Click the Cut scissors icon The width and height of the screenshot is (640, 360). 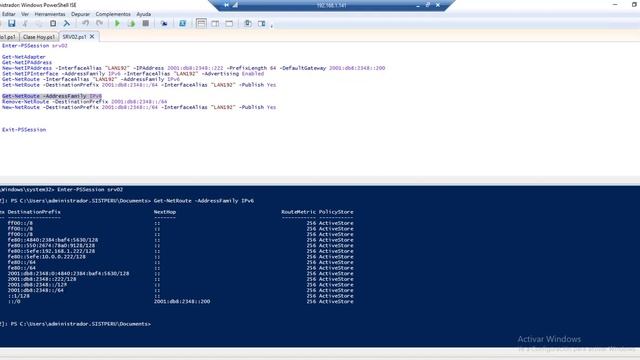[25, 24]
